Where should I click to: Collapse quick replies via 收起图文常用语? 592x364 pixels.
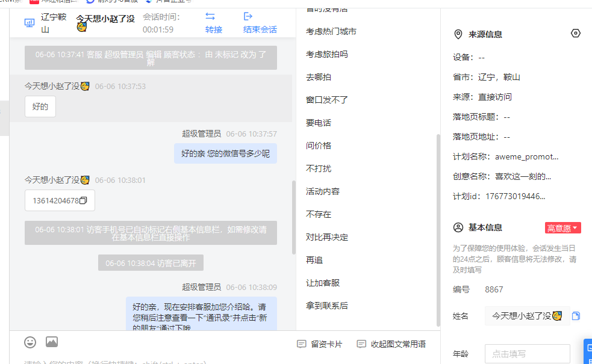pos(398,344)
